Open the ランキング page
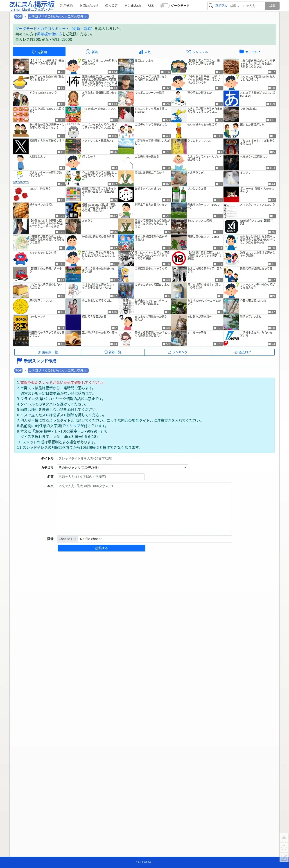The height and width of the screenshot is (868, 289). pos(178,352)
